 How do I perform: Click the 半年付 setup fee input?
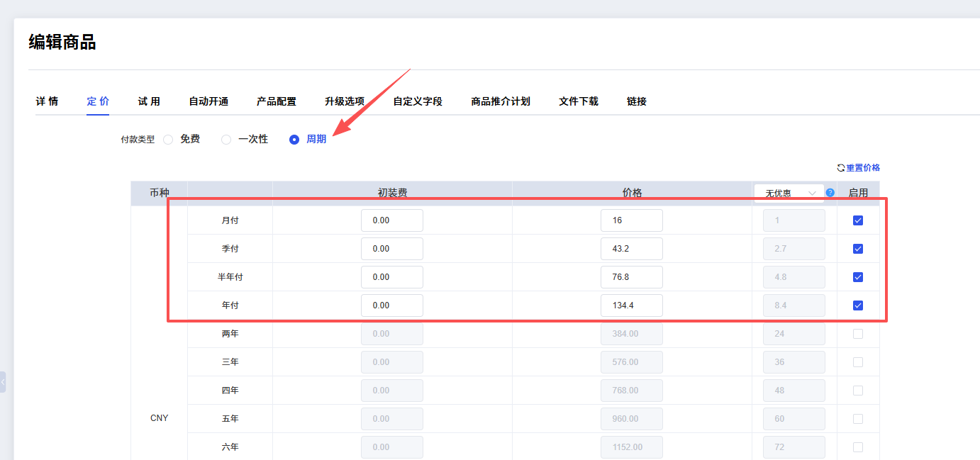tap(392, 277)
